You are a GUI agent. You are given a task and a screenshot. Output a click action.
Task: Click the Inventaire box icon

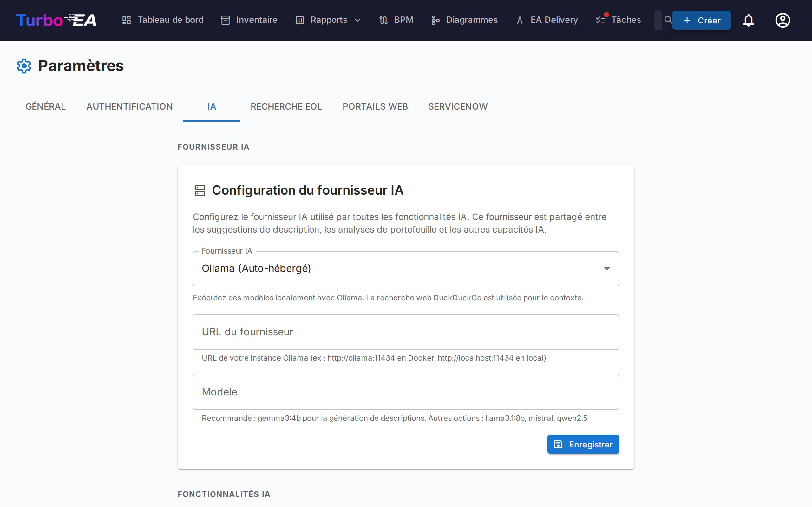tap(225, 20)
